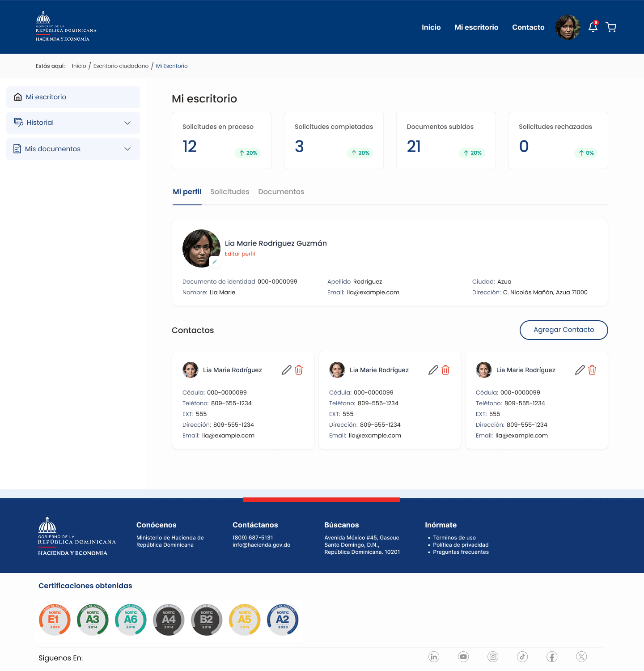
Task: Switch to the Solicitudes tab
Action: click(x=230, y=192)
